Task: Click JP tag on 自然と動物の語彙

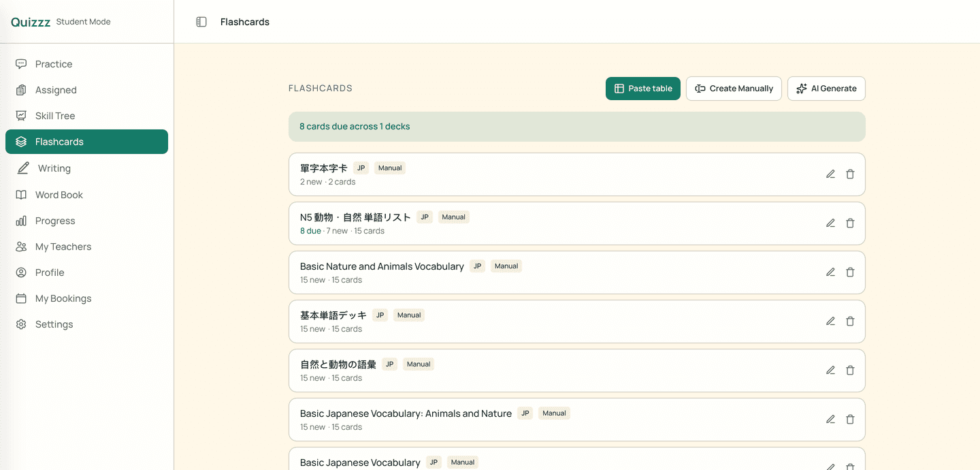Action: (x=390, y=364)
